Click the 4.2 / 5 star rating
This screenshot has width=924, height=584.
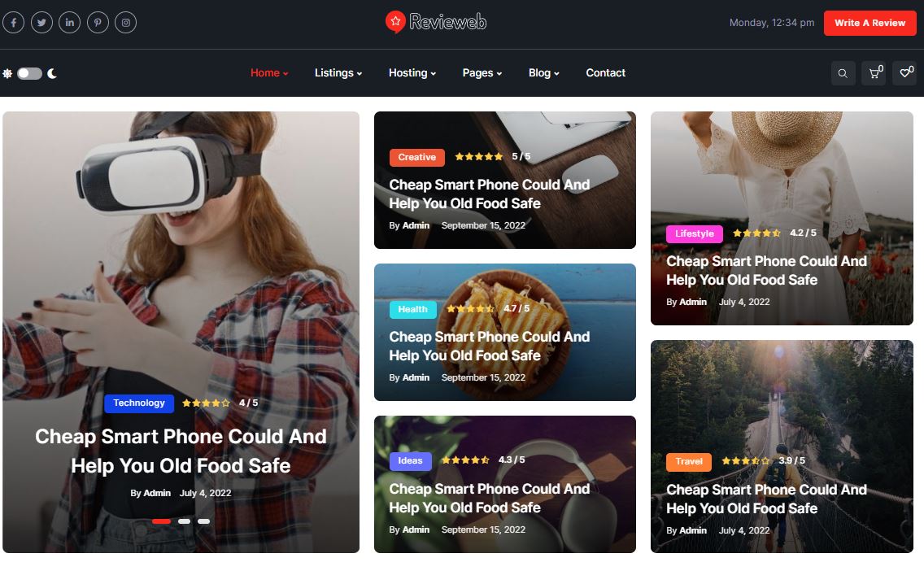774,233
